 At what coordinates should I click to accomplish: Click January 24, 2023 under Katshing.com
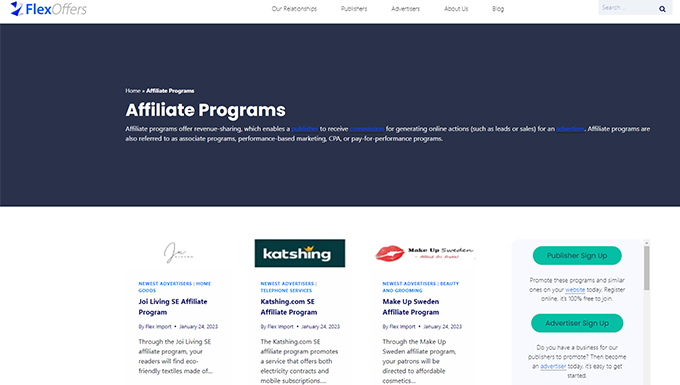(x=320, y=326)
